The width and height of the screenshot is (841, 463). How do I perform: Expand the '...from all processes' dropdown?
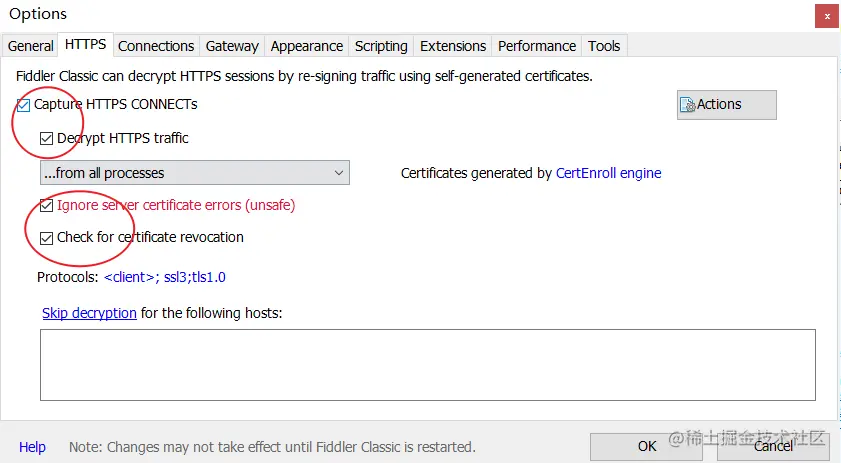(x=195, y=173)
